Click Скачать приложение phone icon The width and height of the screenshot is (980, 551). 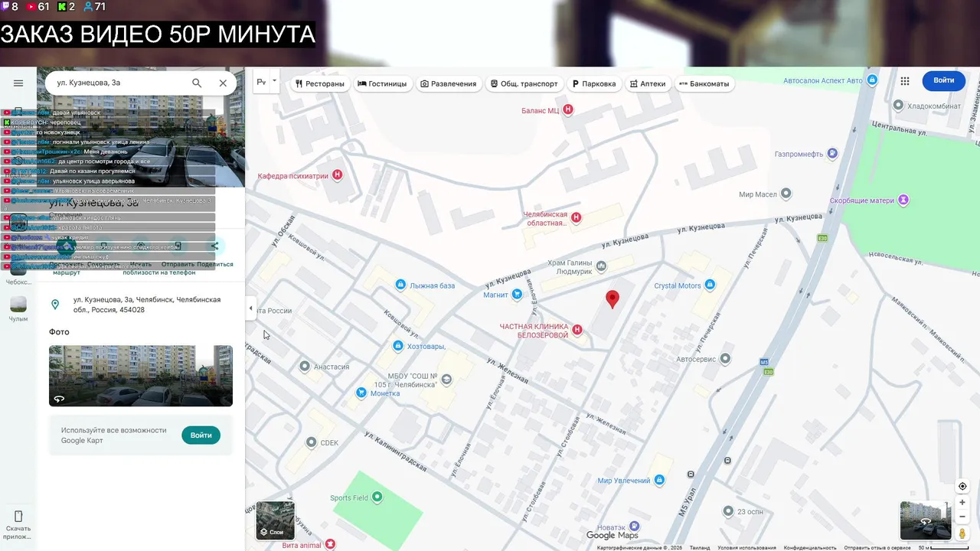coord(18,516)
